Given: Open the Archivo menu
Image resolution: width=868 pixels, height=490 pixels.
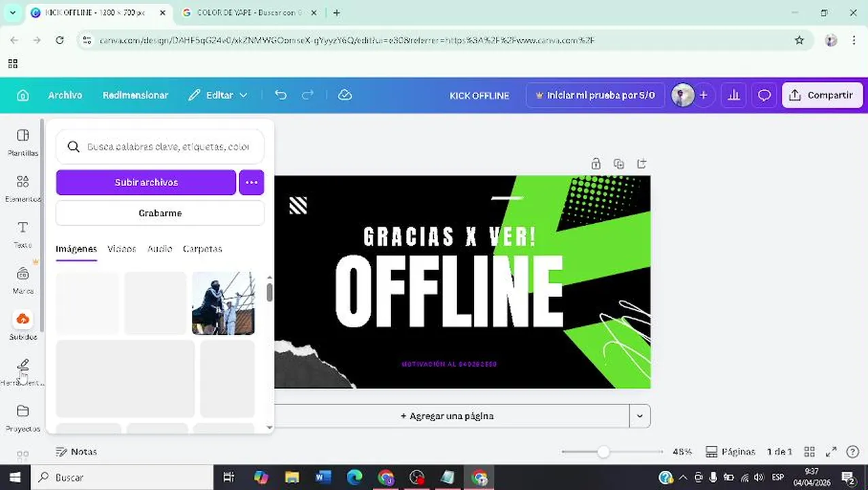Looking at the screenshot, I should pyautogui.click(x=65, y=95).
